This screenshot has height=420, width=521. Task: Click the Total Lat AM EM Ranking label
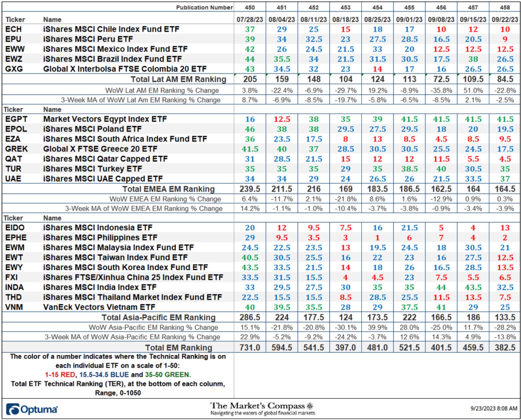click(178, 79)
